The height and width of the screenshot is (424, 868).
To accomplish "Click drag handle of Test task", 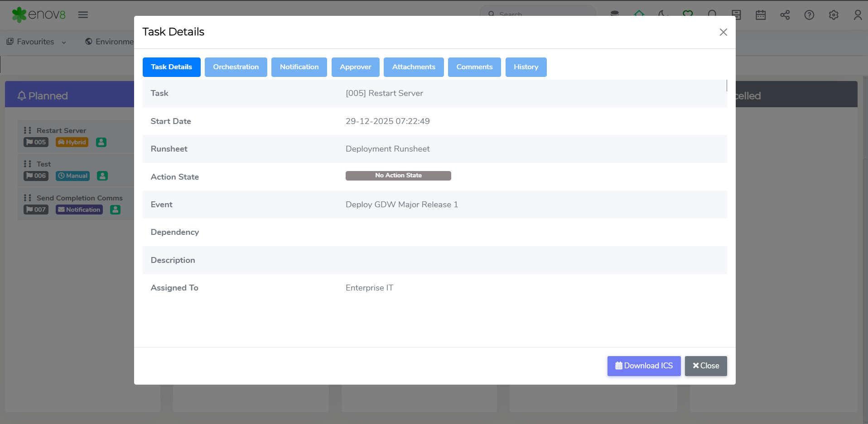I will [x=28, y=164].
